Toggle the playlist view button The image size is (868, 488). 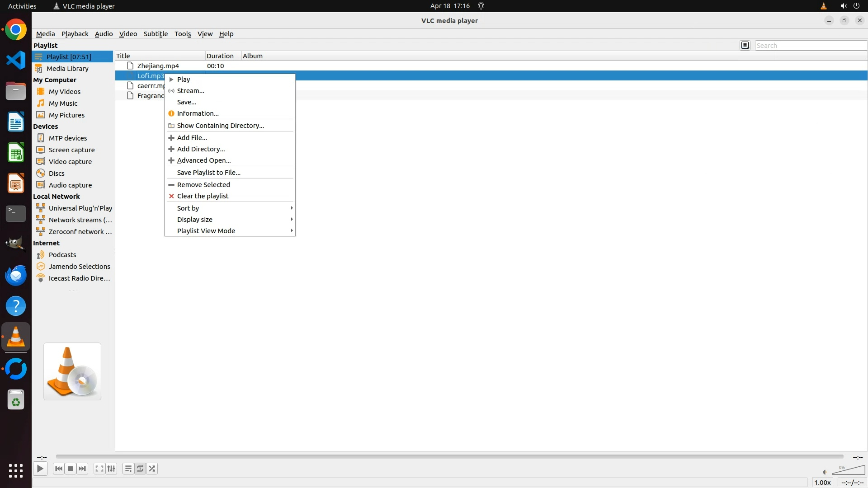tap(128, 469)
